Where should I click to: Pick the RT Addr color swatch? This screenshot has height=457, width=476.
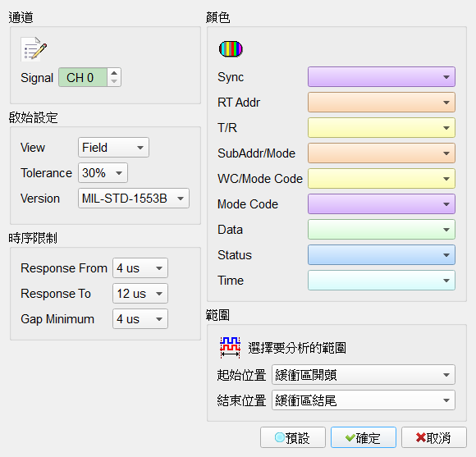point(382,103)
